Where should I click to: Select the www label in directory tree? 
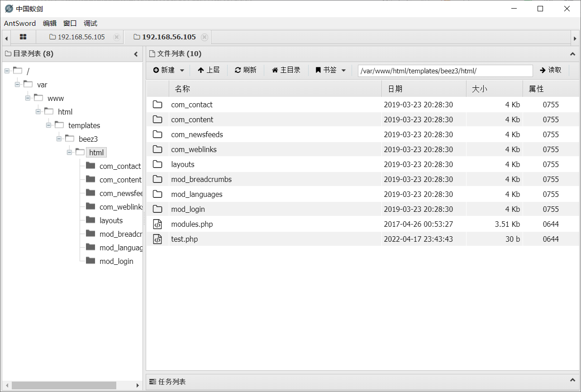tap(56, 98)
